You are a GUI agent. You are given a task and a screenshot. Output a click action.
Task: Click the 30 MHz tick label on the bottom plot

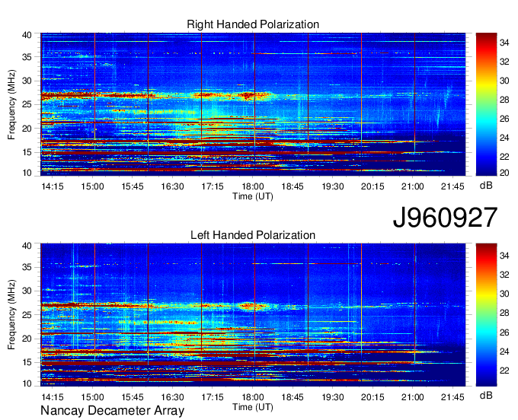(27, 291)
